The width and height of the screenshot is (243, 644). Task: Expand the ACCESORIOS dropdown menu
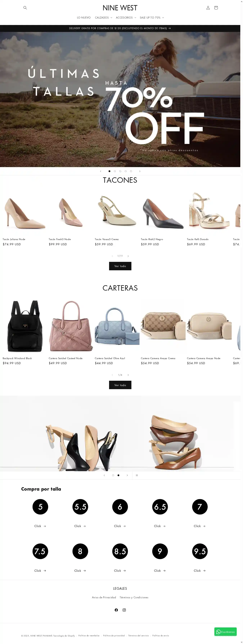pos(126,17)
